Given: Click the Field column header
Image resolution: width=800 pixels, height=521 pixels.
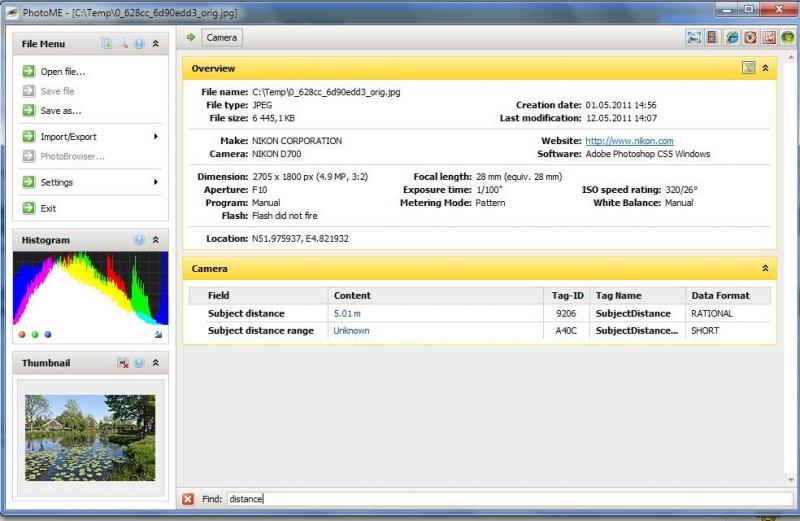Looking at the screenshot, I should pyautogui.click(x=258, y=295).
